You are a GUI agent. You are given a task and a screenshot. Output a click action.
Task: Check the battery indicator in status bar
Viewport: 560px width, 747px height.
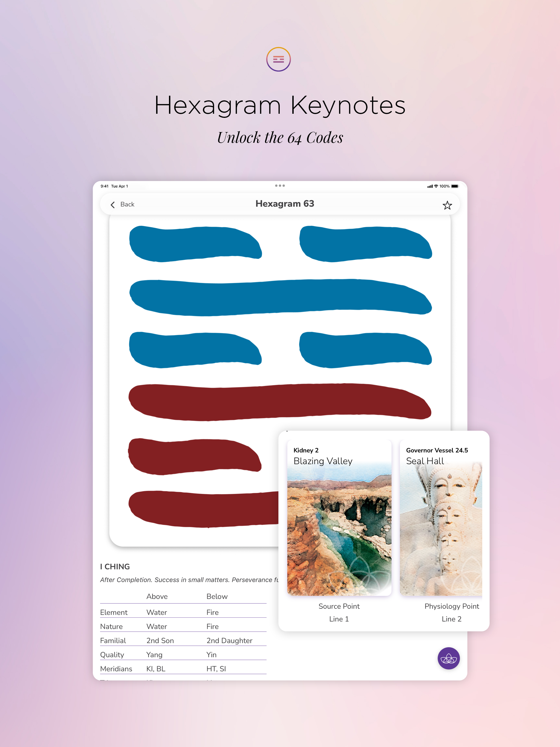455,186
